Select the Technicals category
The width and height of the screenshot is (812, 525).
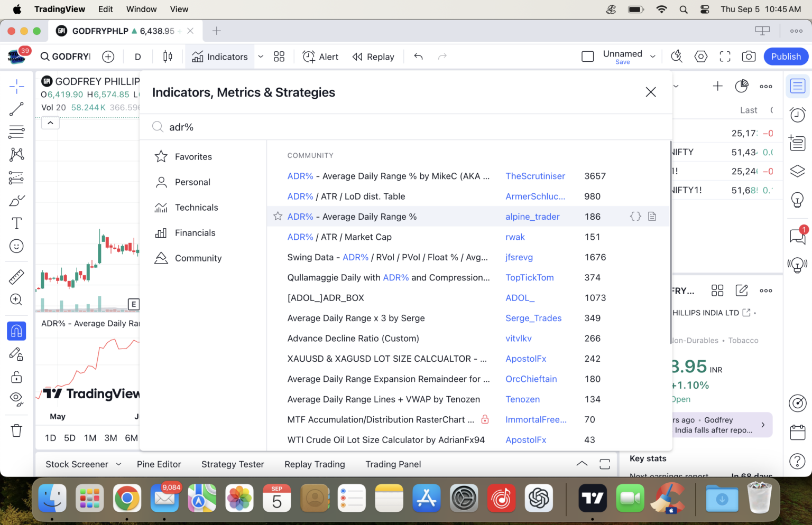point(196,208)
